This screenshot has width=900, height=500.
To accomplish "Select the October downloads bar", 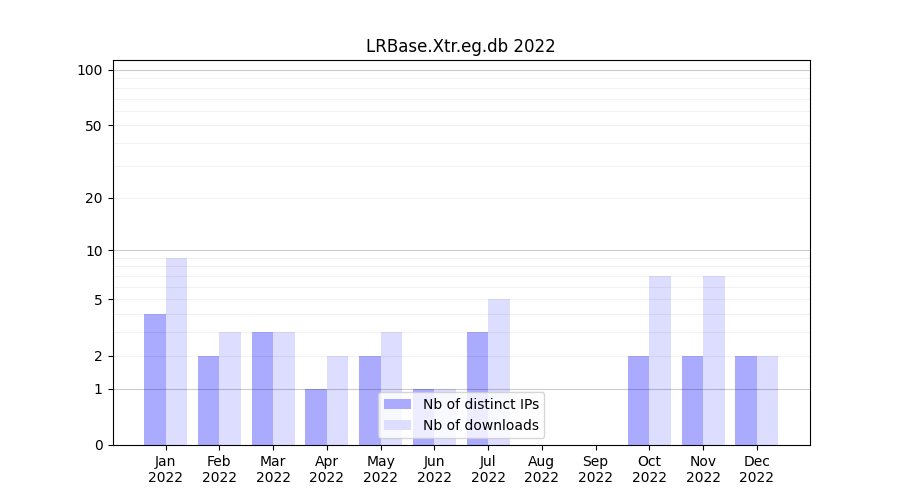I will coord(660,360).
